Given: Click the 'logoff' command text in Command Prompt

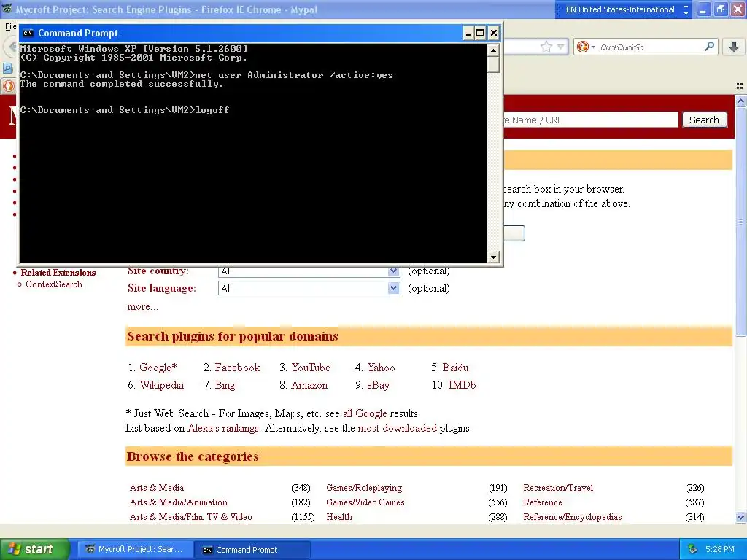Looking at the screenshot, I should point(212,110).
